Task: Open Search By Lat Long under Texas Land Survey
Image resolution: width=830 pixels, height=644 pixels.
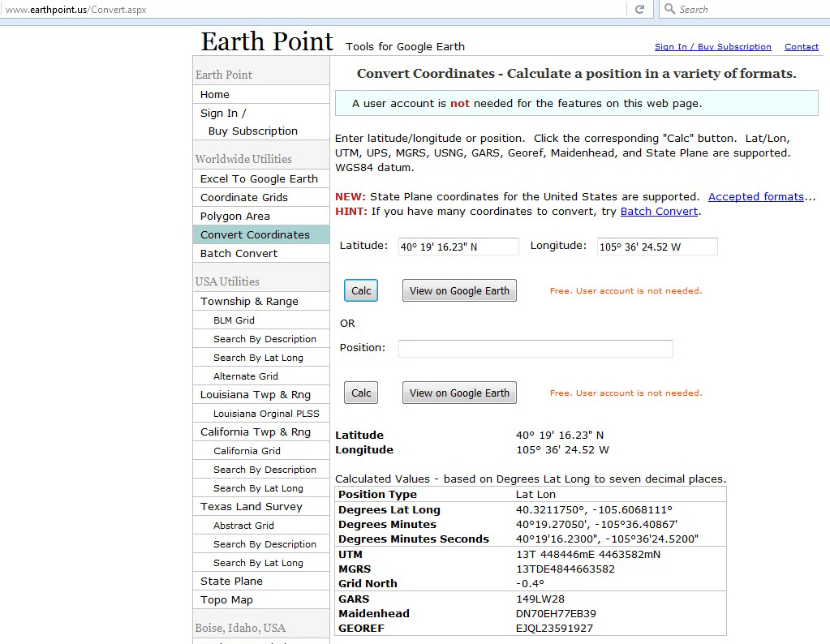Action: [x=261, y=563]
